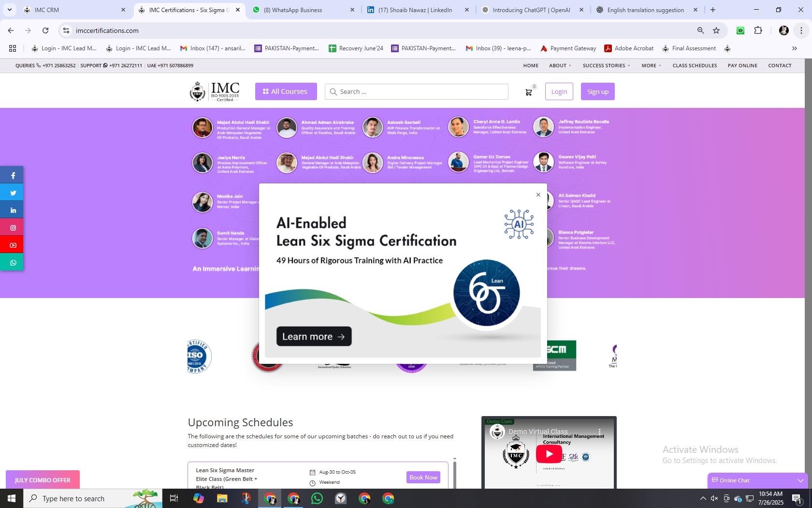Switch to the Introducing ChatGPT tab
The width and height of the screenshot is (812, 508).
(x=533, y=10)
